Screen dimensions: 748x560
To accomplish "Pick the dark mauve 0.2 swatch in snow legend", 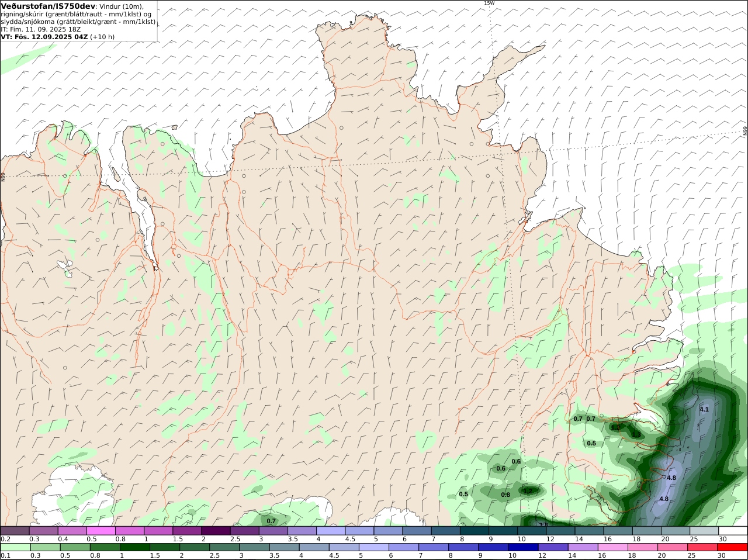I will [15, 531].
